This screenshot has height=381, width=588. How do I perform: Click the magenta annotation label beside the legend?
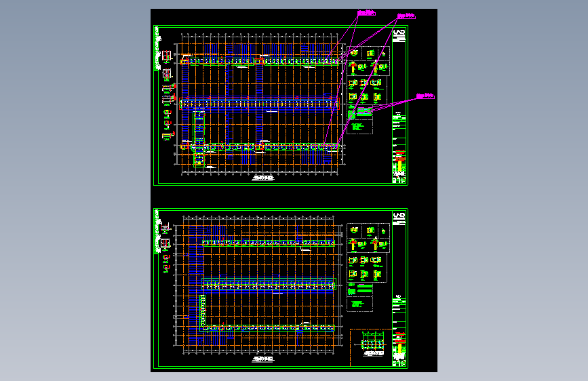click(x=425, y=96)
